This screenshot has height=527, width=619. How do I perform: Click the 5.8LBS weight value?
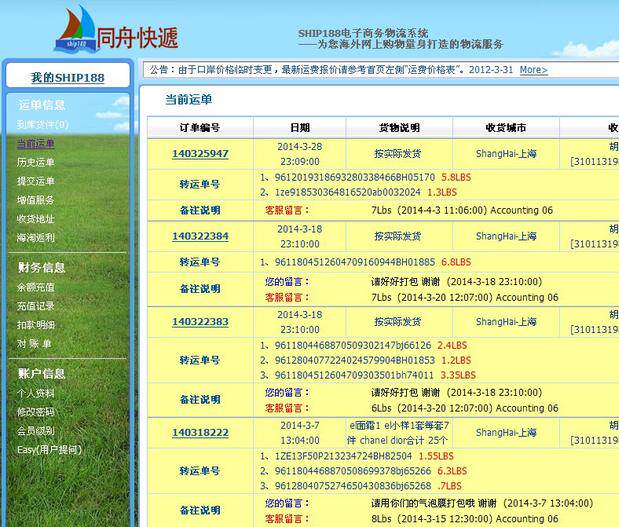point(456,177)
